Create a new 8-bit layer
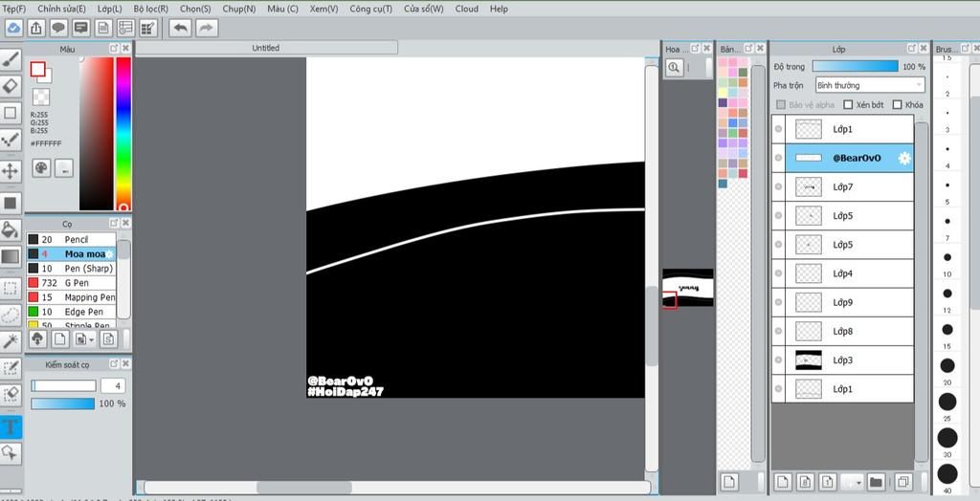Screen dimensions: 980x501 (x=806, y=482)
